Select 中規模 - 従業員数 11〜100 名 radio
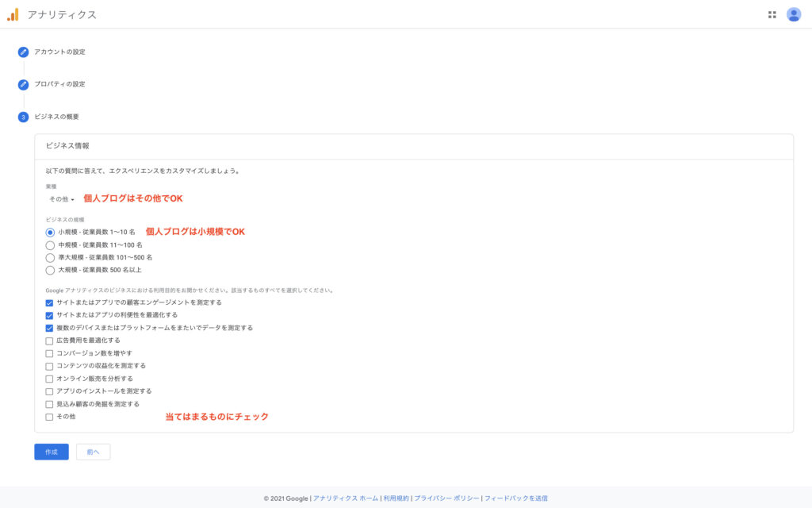Image resolution: width=812 pixels, height=508 pixels. pyautogui.click(x=50, y=245)
